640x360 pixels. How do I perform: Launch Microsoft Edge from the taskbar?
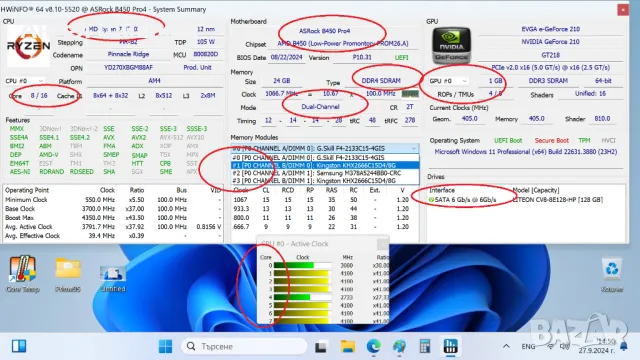373,347
